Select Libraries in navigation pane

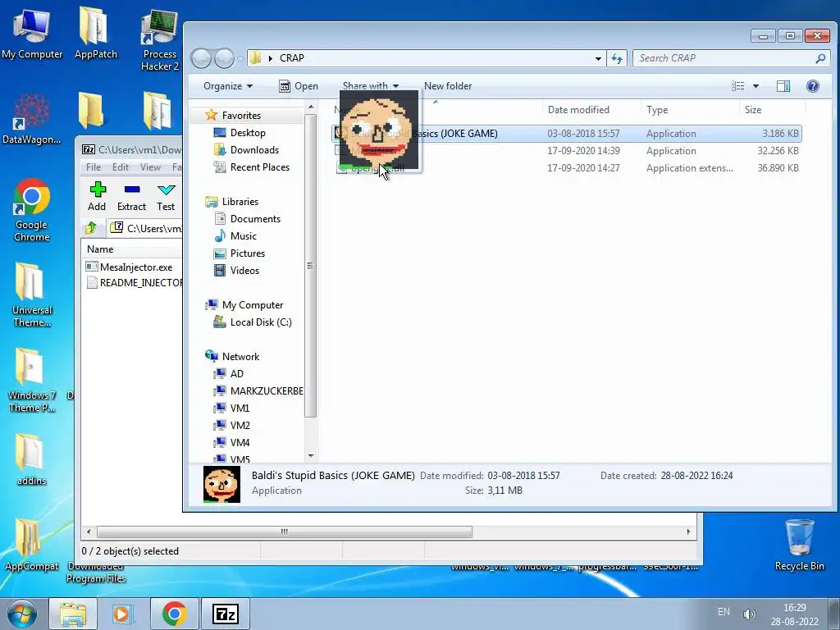coord(240,202)
